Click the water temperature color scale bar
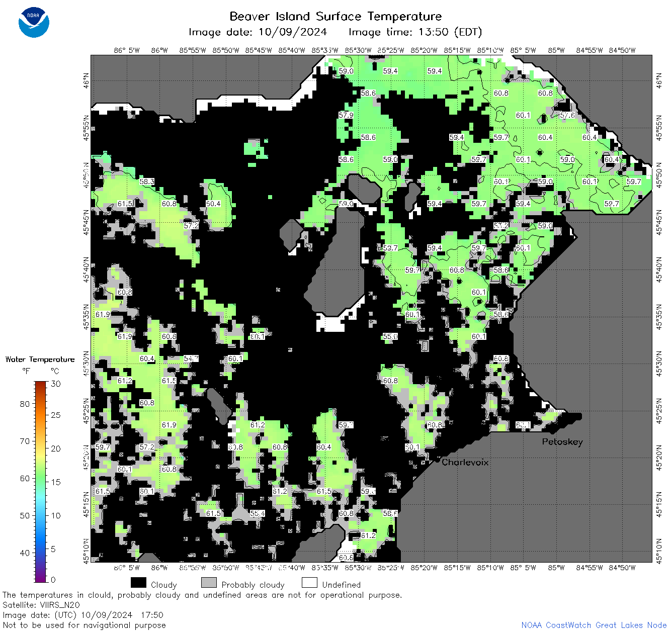 (x=41, y=481)
